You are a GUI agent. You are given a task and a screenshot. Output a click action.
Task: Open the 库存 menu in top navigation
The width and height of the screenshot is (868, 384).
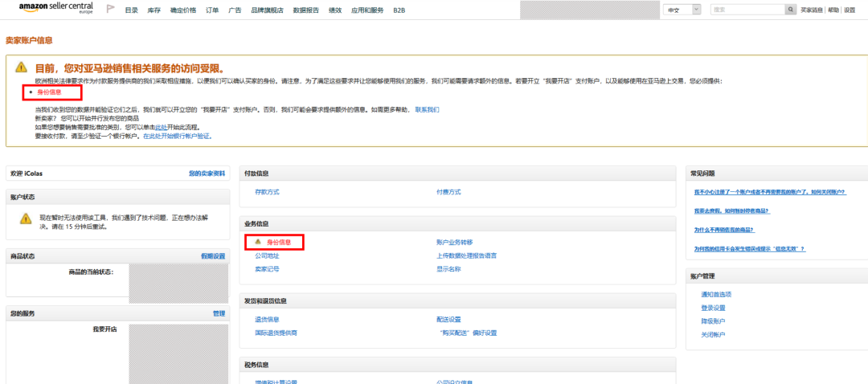point(154,10)
